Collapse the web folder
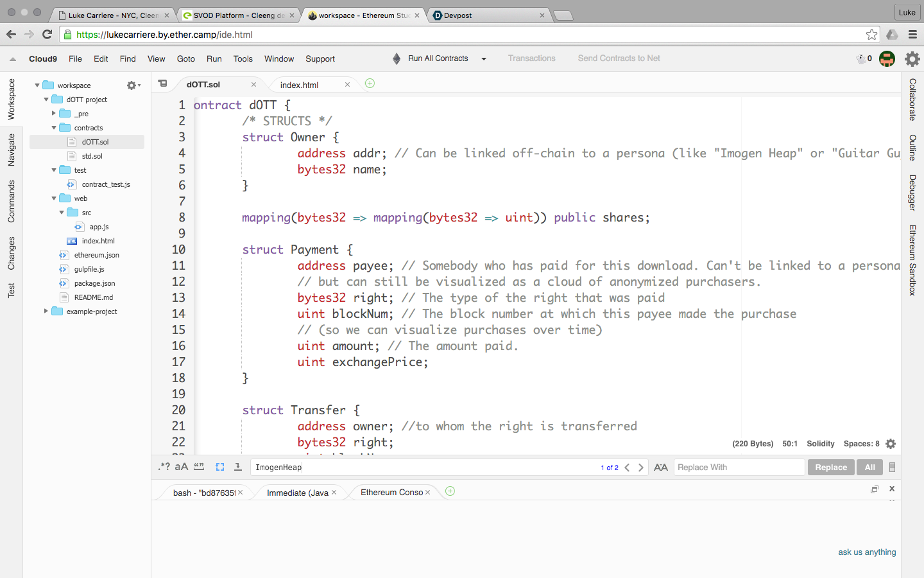924x578 pixels. tap(54, 198)
